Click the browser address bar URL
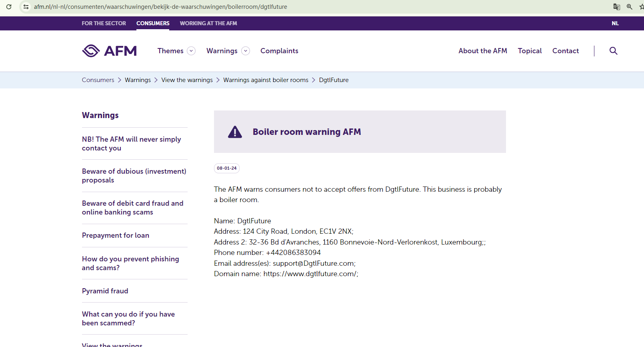 [160, 7]
